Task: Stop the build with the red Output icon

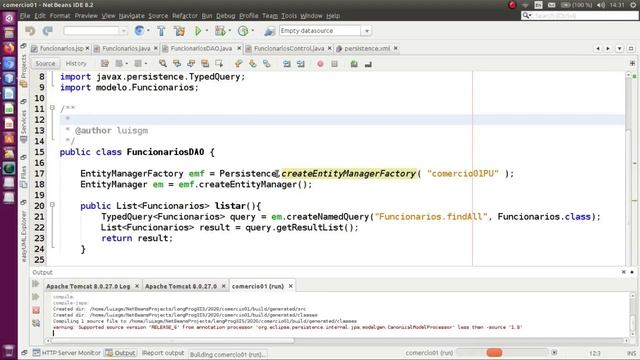Action: [36, 311]
